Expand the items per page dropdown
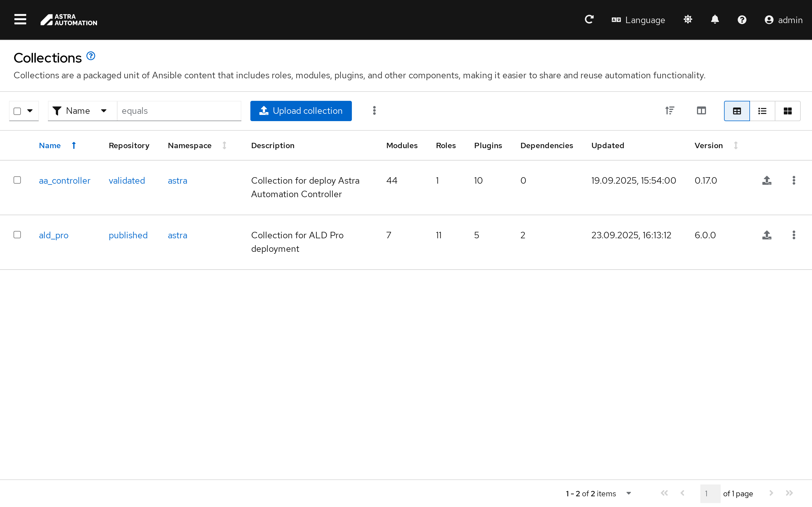Screen dimensions: 812x507 628,493
